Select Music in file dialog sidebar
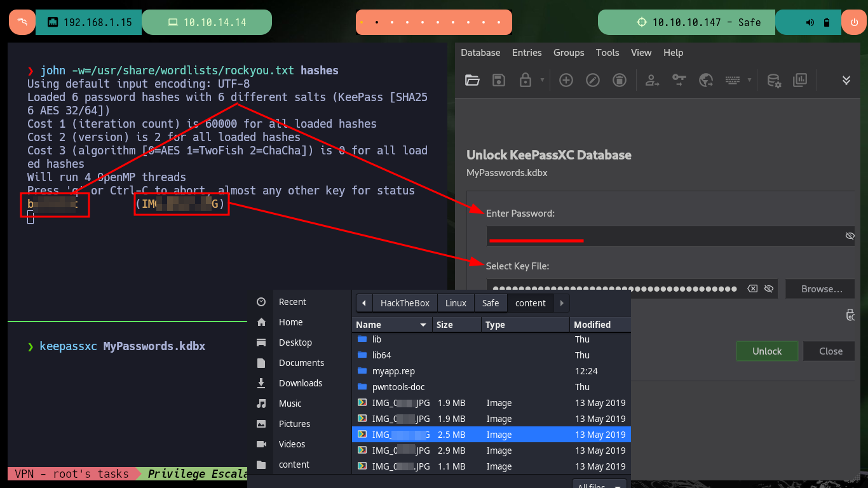Screen dimensions: 868x488 click(299, 403)
